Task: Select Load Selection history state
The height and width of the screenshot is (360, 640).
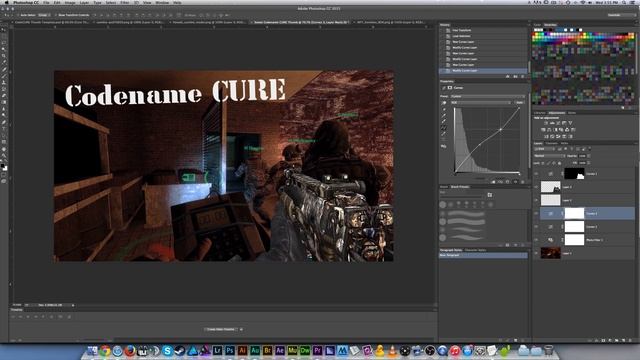Action: click(461, 36)
